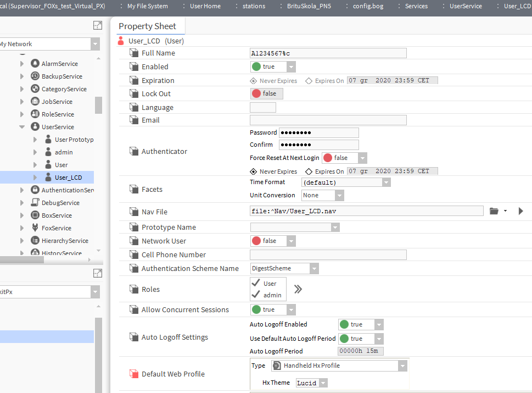532x393 pixels.
Task: Open the Authentication Scheme Name dropdown
Action: pyautogui.click(x=313, y=269)
